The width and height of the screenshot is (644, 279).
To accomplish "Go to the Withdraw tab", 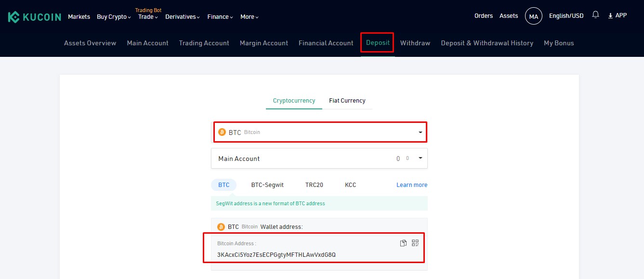I will (415, 43).
